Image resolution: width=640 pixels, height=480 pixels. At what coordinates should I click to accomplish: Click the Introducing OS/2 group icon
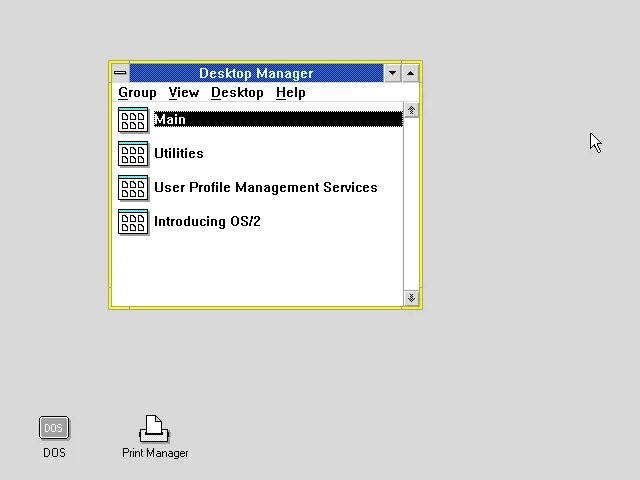pos(133,222)
